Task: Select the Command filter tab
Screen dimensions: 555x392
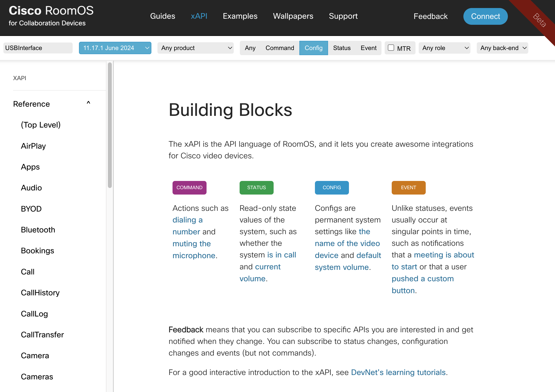Action: pos(280,48)
